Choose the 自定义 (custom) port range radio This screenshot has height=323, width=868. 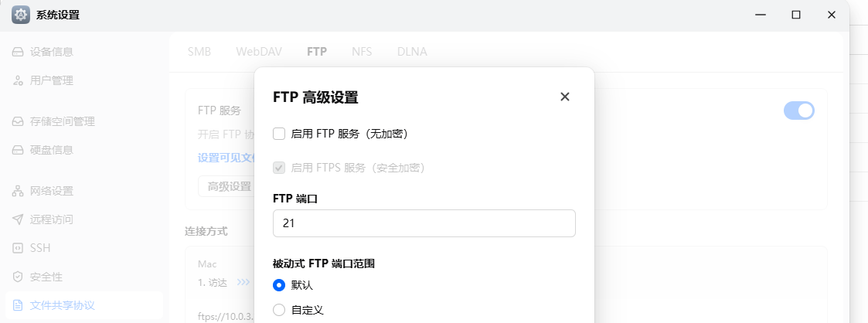[280, 310]
